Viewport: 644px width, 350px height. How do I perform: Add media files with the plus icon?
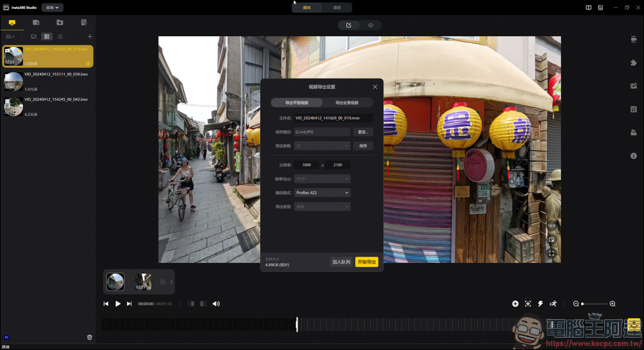[90, 37]
